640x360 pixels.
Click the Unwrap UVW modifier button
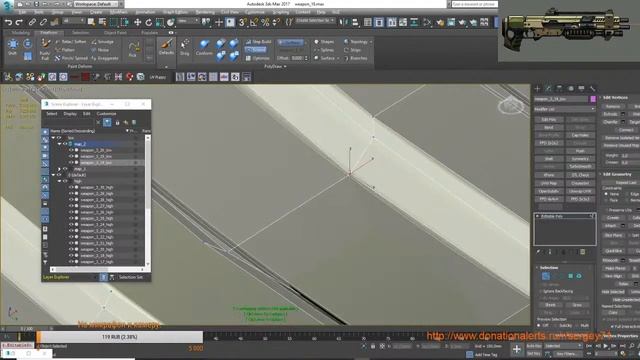tap(580, 191)
